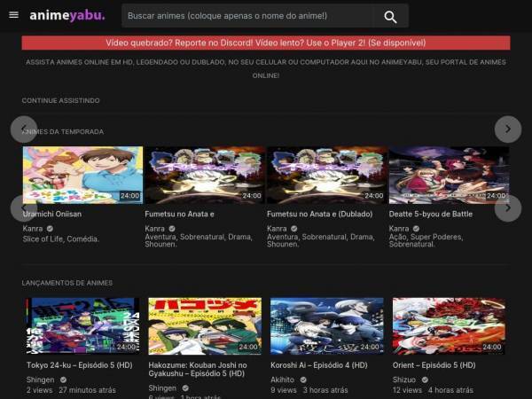Open the hamburger menu

pos(13,15)
